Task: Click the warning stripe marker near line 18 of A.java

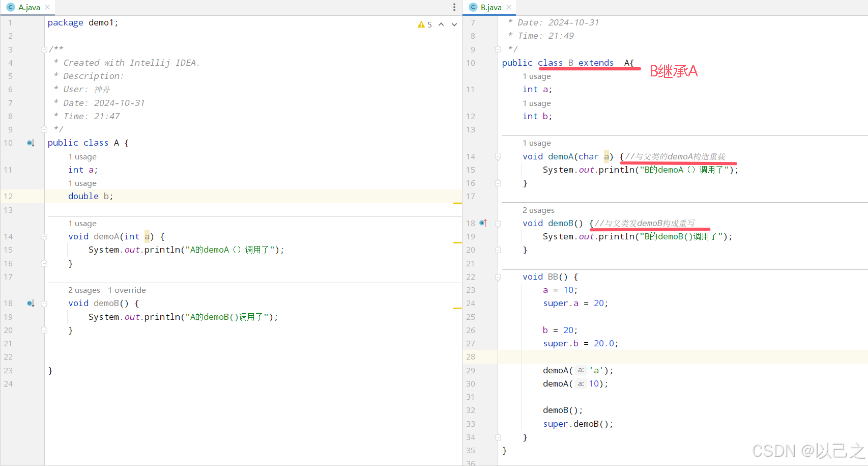Action: point(457,308)
